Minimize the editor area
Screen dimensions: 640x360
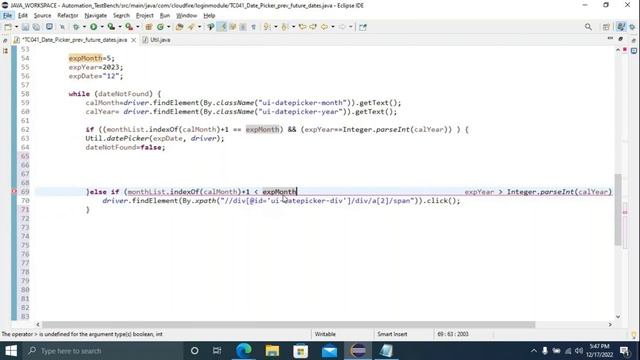pyautogui.click(x=610, y=38)
